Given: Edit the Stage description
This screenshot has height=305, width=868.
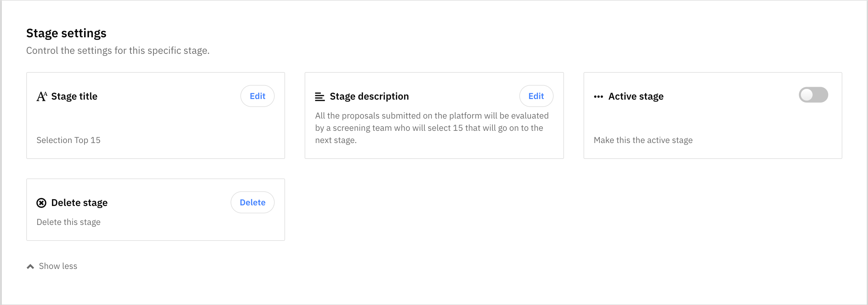Looking at the screenshot, I should pyautogui.click(x=536, y=96).
